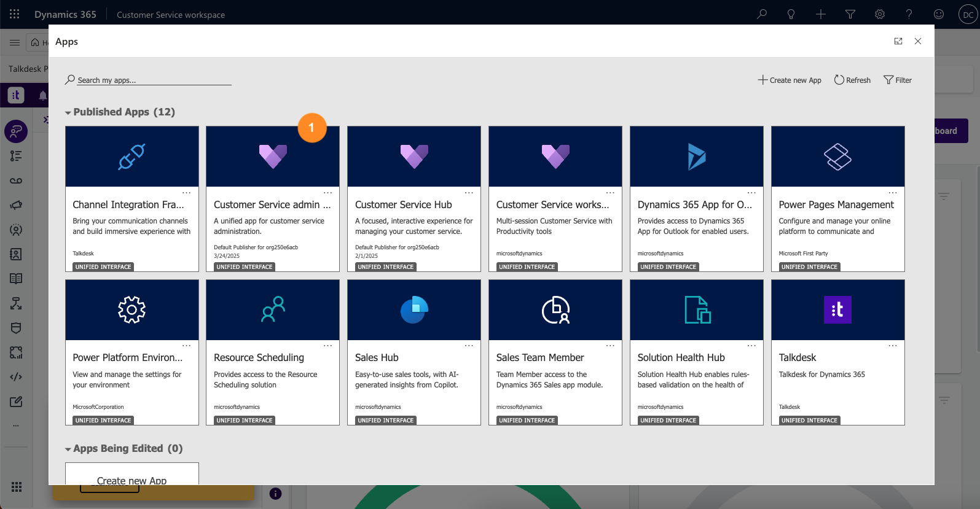Open more options for Talkdesk app

pyautogui.click(x=893, y=346)
